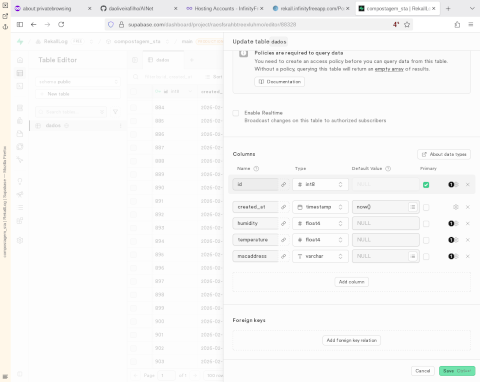Click the browser back arrow
Viewport: 480px width, 382px height.
point(33,24)
